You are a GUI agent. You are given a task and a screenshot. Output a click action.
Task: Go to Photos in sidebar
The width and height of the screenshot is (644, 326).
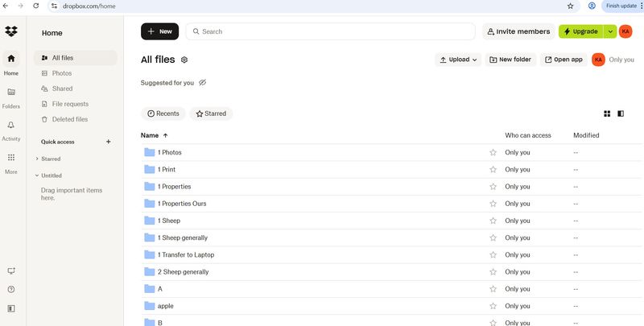[x=61, y=73]
